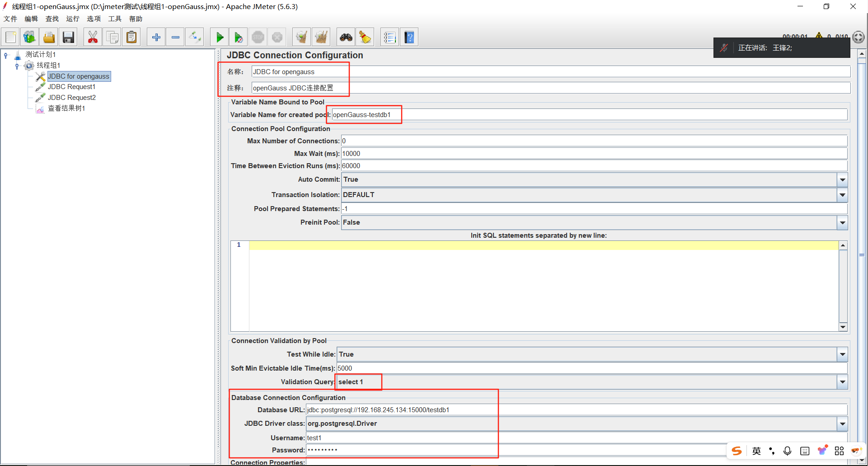Click the blue minus Collapse All icon
This screenshot has height=466, width=868.
(x=175, y=37)
